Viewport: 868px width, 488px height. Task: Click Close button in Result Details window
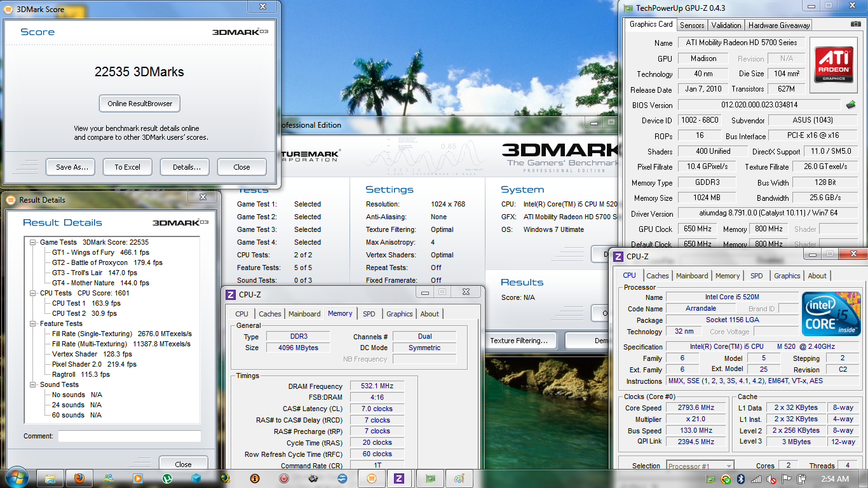pyautogui.click(x=183, y=464)
